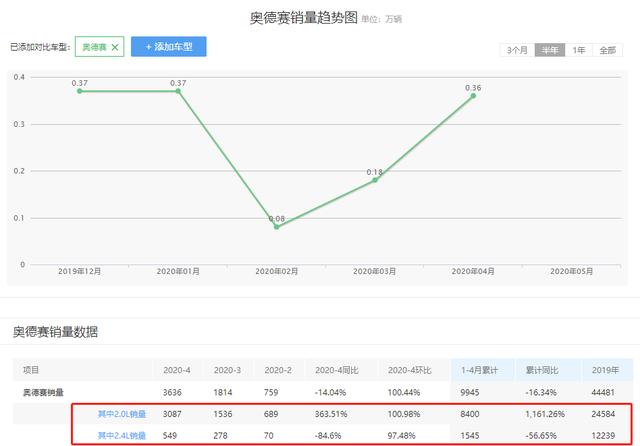
Task: Click the 2020-4 column header
Action: [177, 370]
